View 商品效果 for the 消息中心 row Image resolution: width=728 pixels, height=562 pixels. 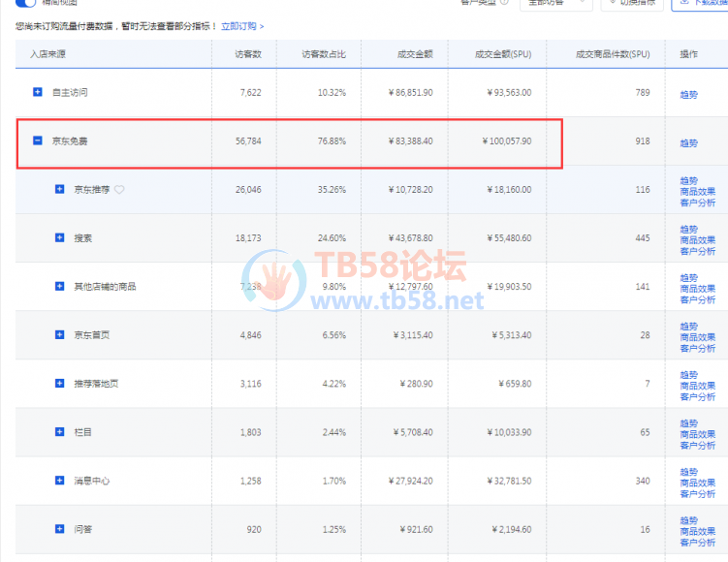pyautogui.click(x=697, y=484)
